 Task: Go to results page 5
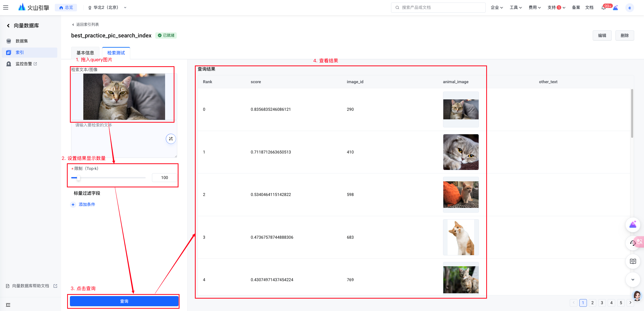[621, 303]
